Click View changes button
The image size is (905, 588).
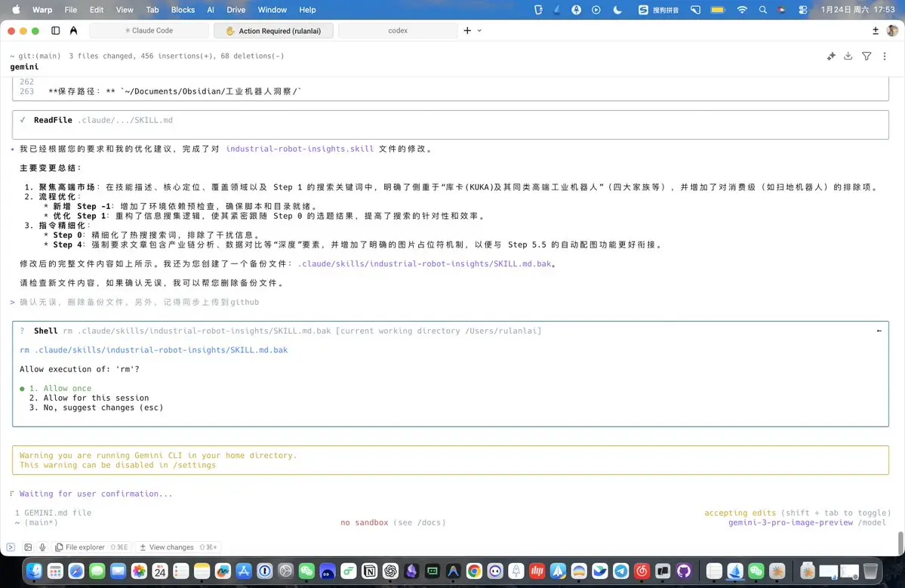178,547
